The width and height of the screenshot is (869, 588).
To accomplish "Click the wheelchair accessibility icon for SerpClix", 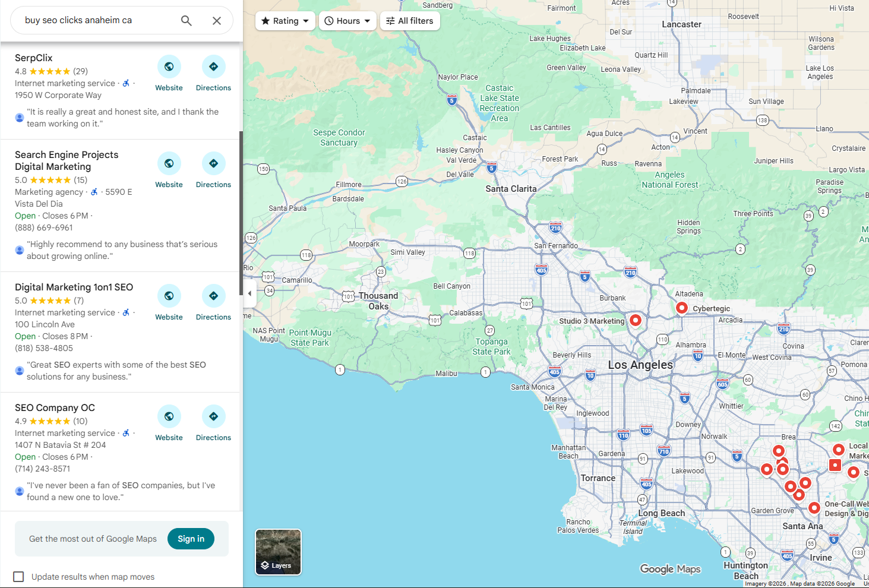I will [126, 83].
